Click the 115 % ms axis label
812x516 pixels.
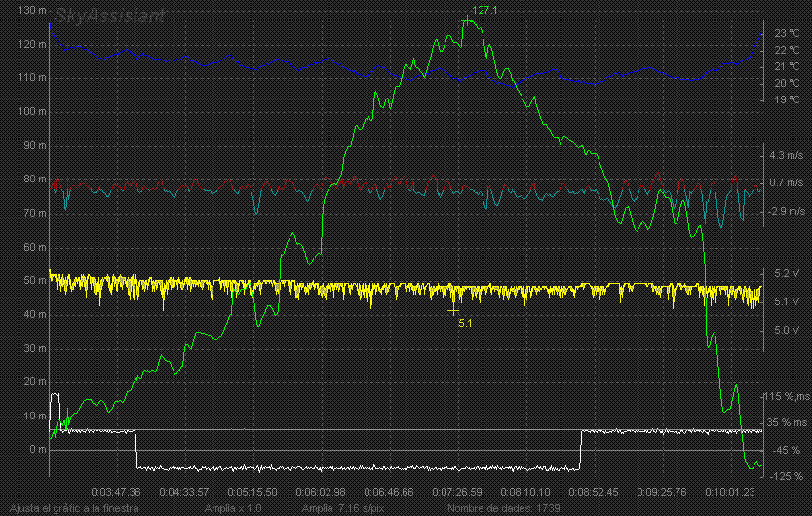[x=788, y=397]
